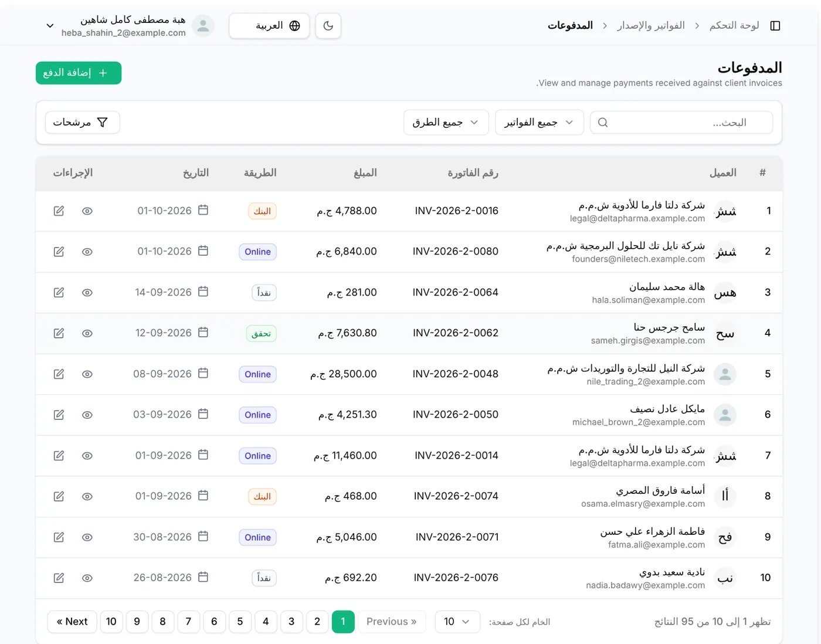
Task: Edit payment for INV-2026-2-0064
Action: click(59, 293)
